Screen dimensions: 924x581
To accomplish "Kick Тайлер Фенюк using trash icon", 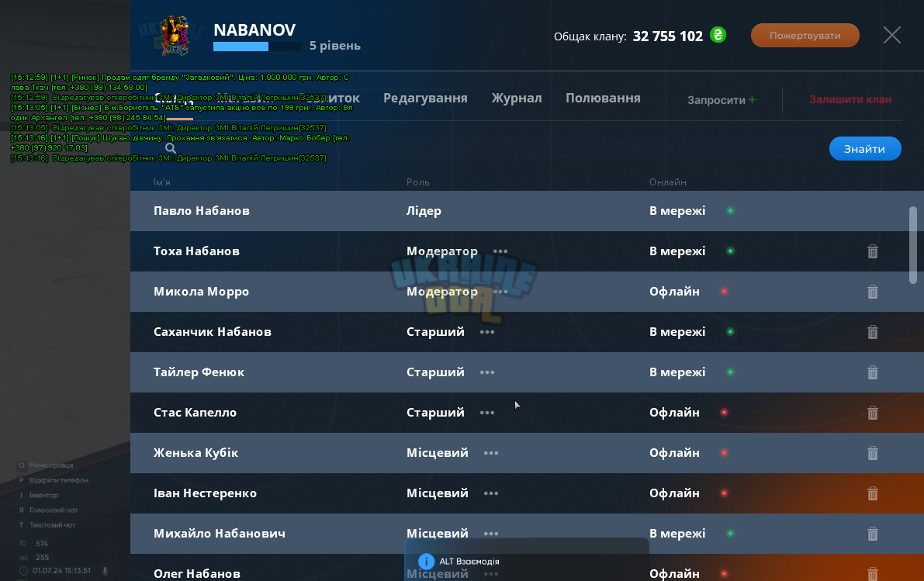I will 872,372.
